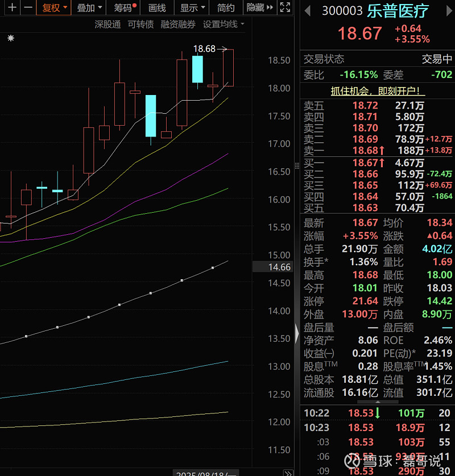Image resolution: width=455 pixels, height=476 pixels.
Task: Click the date label at chart bottom
Action: pyautogui.click(x=206, y=473)
